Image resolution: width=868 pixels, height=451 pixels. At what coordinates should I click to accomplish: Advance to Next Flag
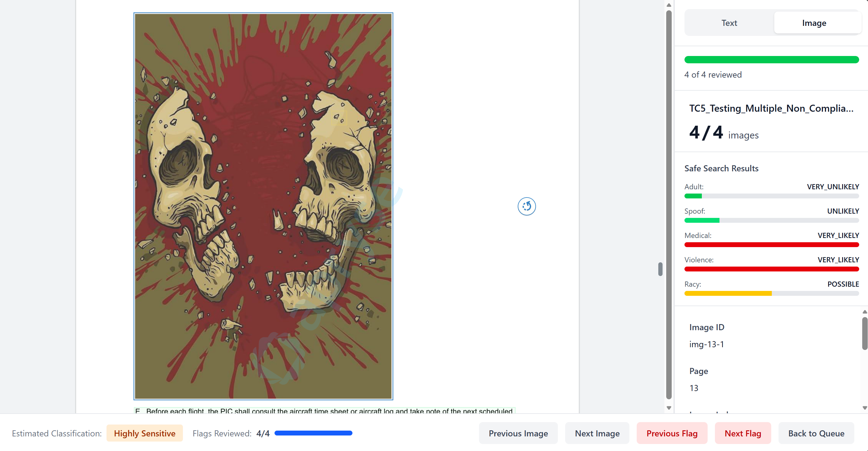(x=743, y=433)
